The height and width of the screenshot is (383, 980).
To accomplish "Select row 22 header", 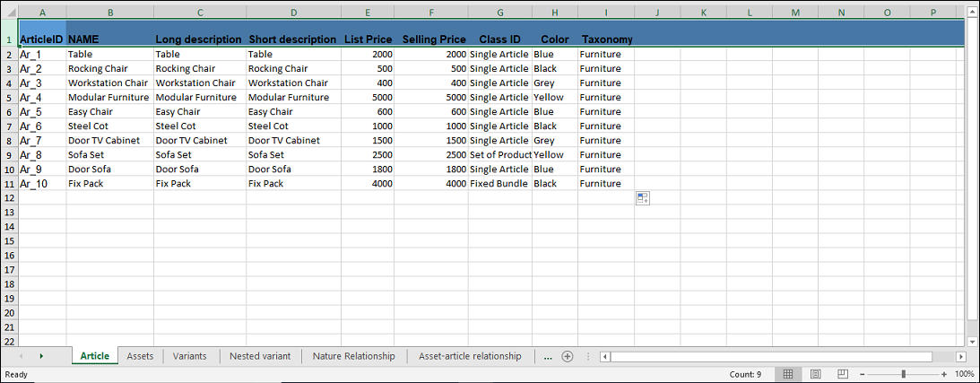I will (9, 341).
